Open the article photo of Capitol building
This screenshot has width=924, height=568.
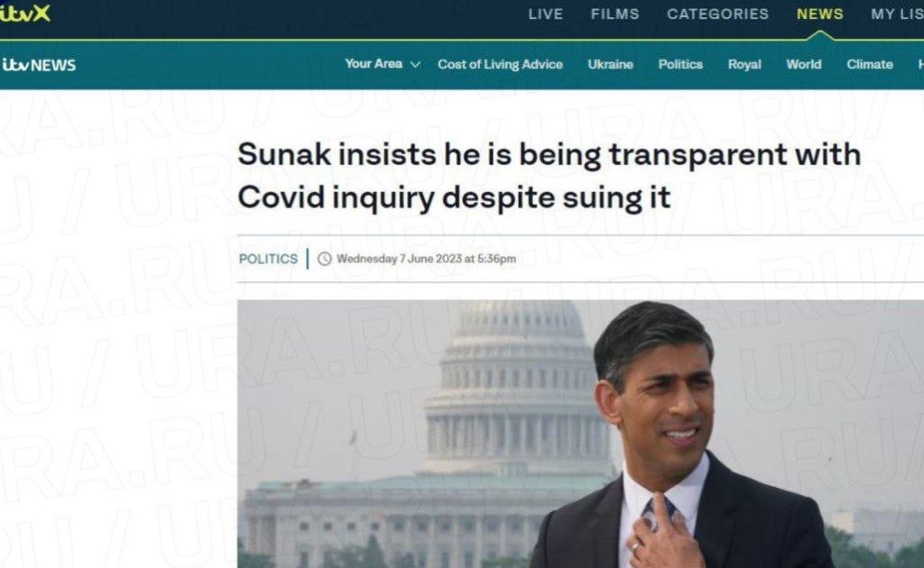(x=580, y=434)
